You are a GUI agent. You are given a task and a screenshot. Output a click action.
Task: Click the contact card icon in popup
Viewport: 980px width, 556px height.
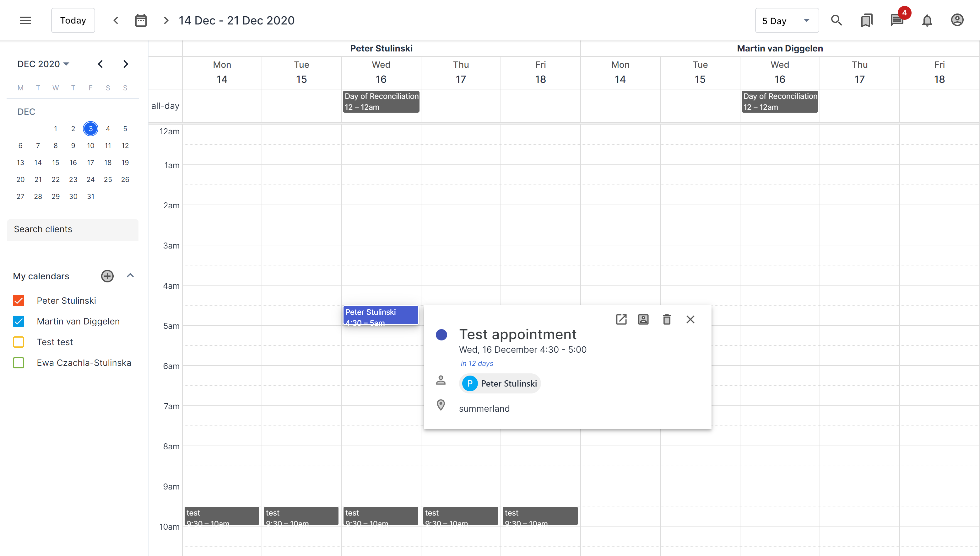tap(643, 319)
